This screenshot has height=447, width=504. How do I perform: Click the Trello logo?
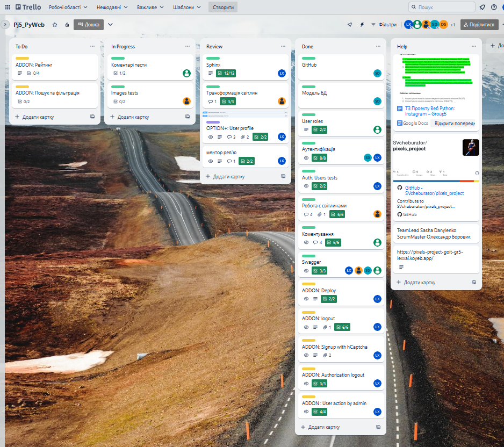[28, 7]
